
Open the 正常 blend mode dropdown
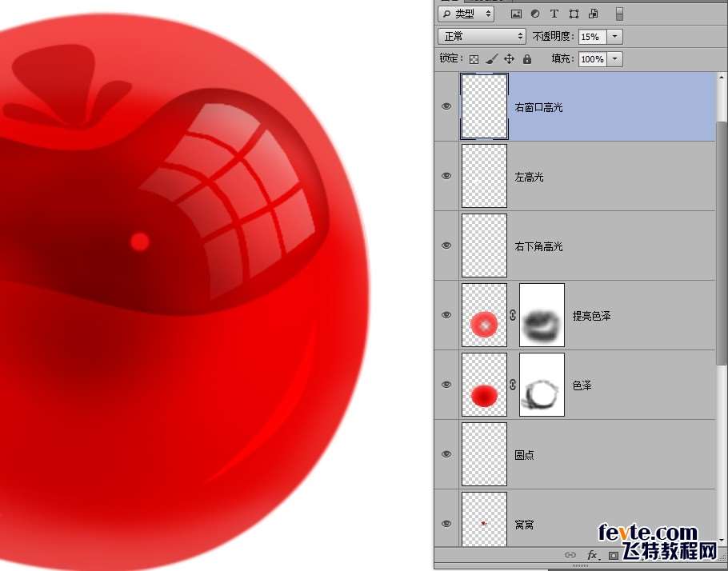(482, 36)
